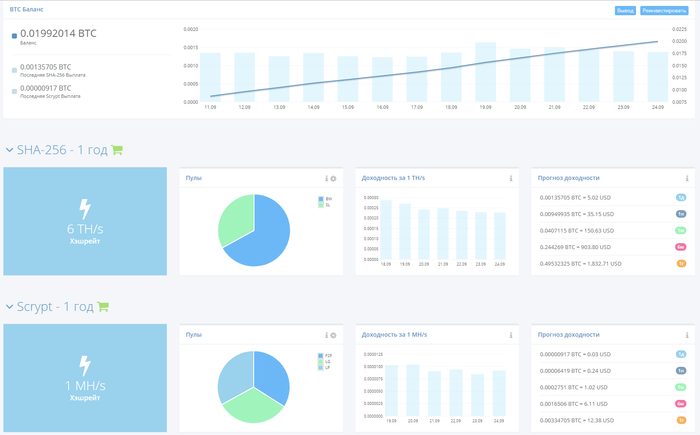The image size is (700, 435).
Task: Show info for Доходность за 1 TH/s
Action: pos(511,179)
